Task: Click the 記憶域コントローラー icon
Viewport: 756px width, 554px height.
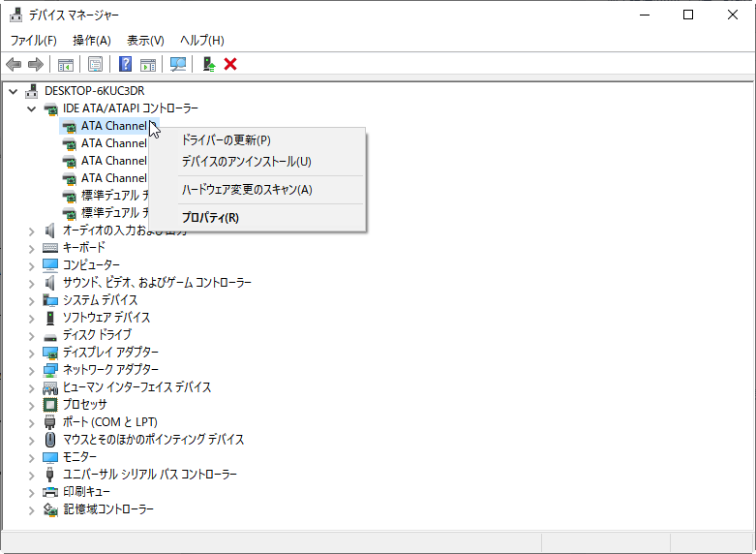Action: (50, 509)
